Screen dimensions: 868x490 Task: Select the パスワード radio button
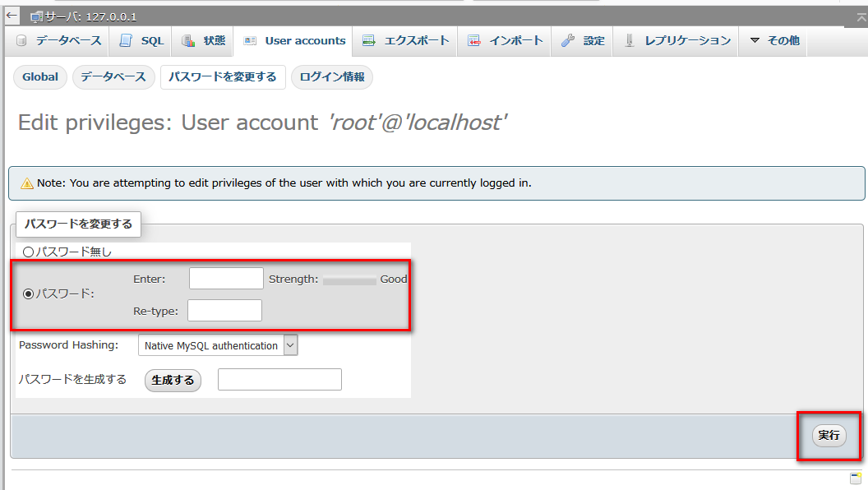[x=28, y=294]
